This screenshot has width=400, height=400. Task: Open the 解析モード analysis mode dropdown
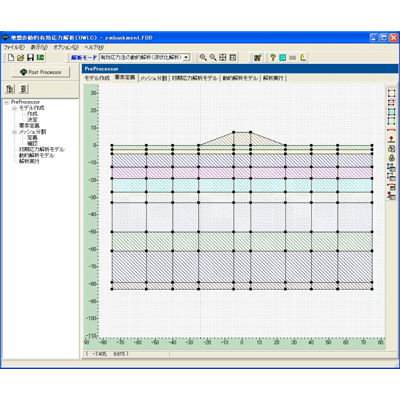click(186, 57)
